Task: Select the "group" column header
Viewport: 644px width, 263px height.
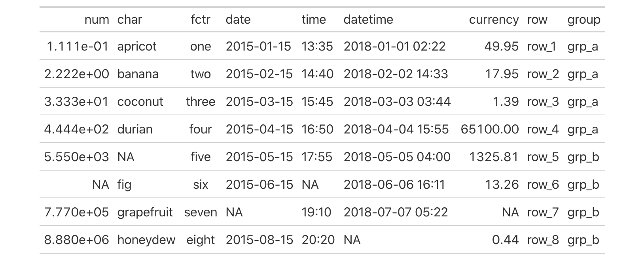Action: [583, 20]
